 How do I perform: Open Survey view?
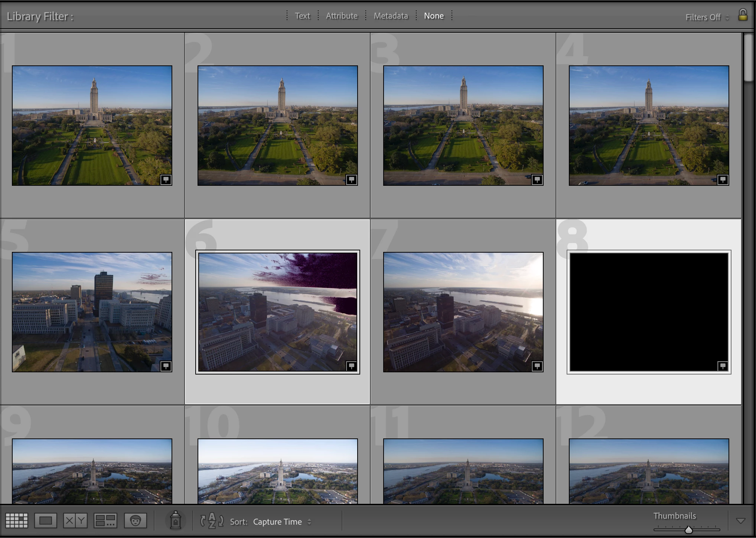click(105, 521)
